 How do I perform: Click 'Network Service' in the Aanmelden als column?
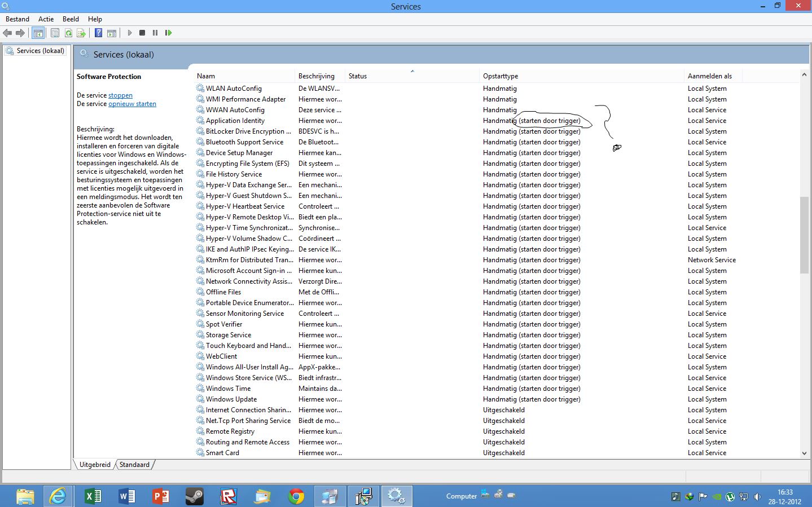[712, 260]
